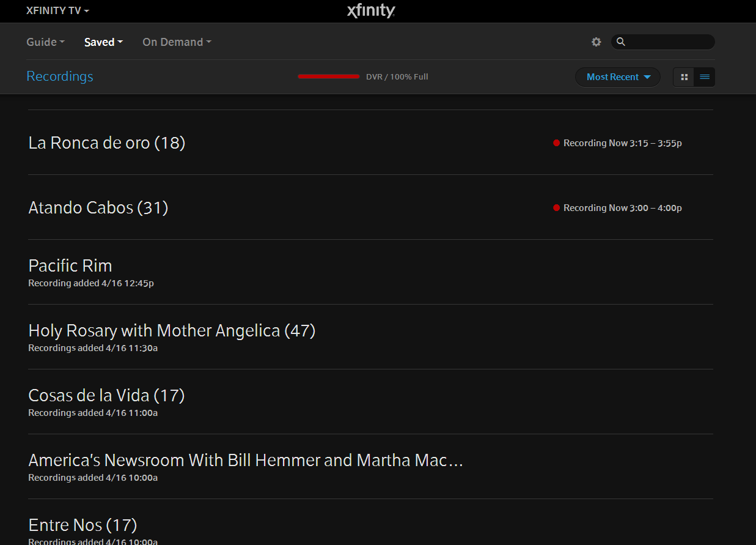Viewport: 756px width, 545px height.
Task: Click red recording dot for Atando Cabos
Action: [x=556, y=208]
